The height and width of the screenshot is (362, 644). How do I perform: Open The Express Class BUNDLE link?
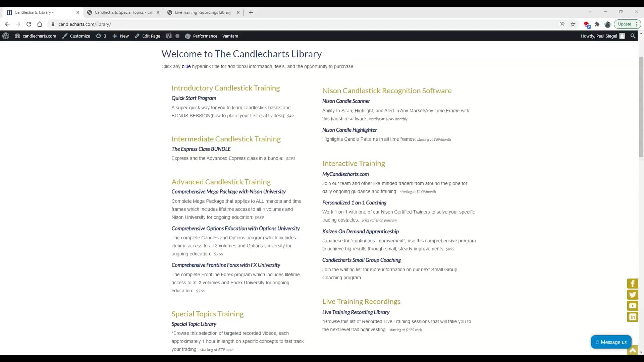(x=201, y=149)
